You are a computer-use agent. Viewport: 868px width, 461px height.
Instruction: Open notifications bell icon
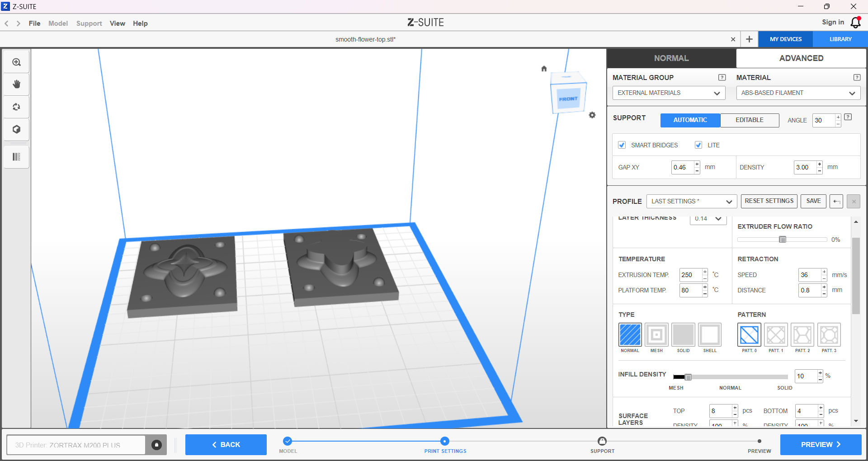[856, 23]
